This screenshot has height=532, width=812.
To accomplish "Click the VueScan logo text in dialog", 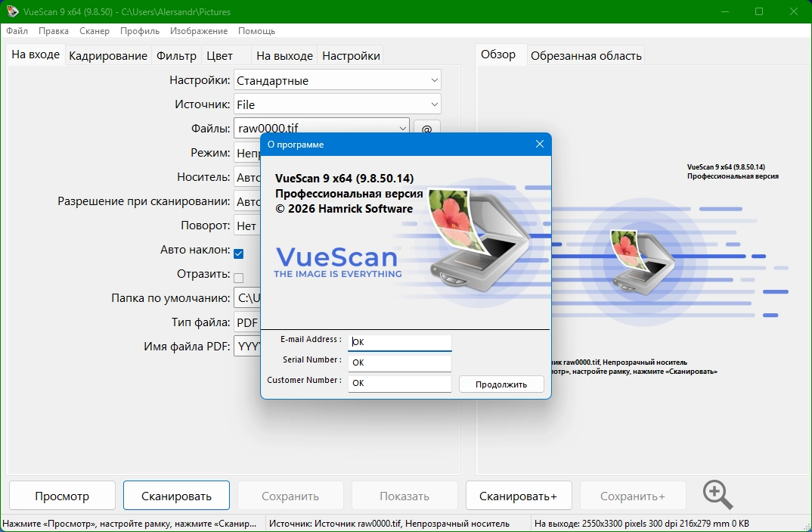I will coord(337,258).
